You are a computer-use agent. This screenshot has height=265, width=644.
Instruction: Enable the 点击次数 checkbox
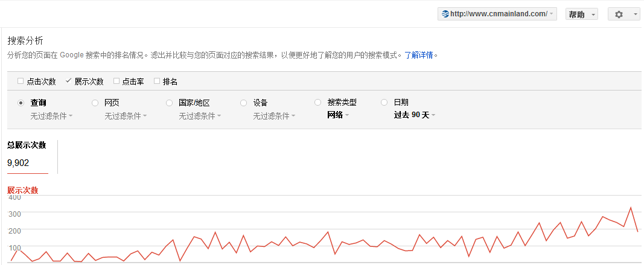(20, 81)
